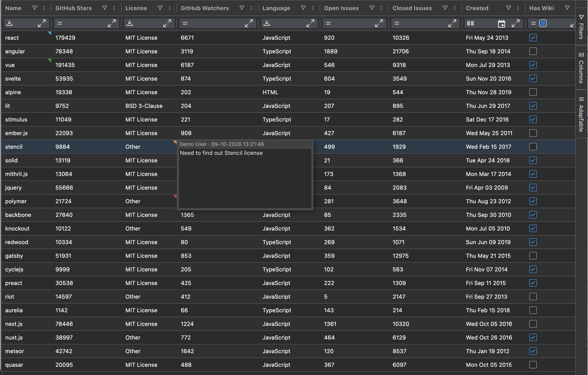
Task: Change the GitHub Stars equals predicate selector
Action: 60,23
